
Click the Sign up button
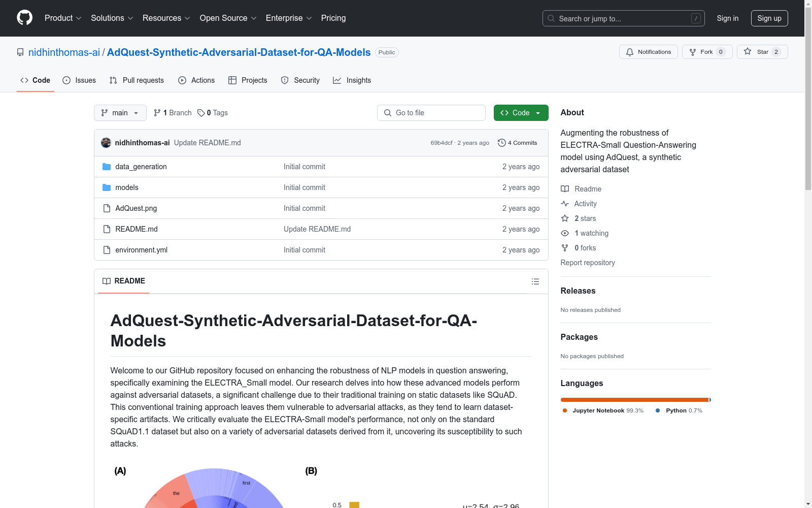pyautogui.click(x=769, y=18)
